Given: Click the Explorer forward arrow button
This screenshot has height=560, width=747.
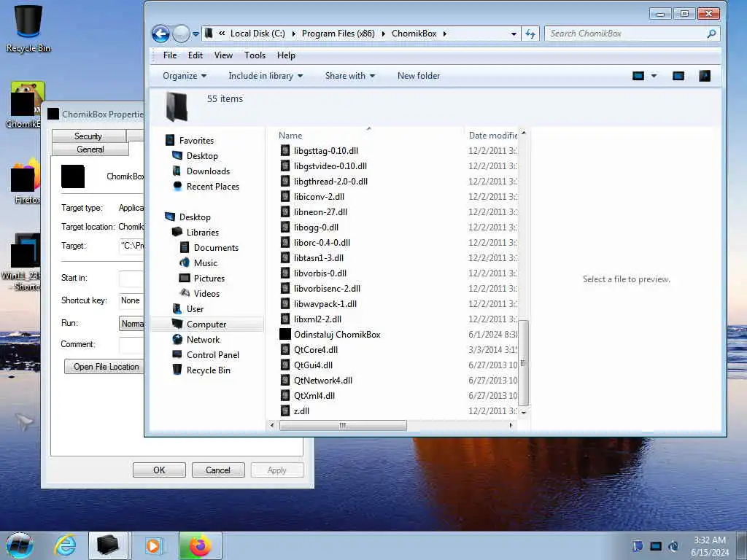Looking at the screenshot, I should click(181, 34).
